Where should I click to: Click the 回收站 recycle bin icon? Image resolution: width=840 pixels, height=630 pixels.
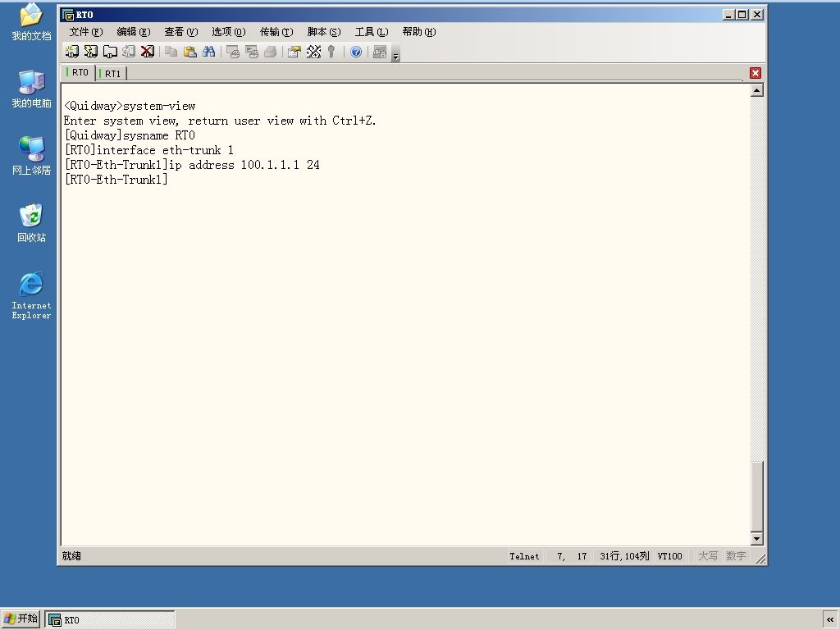tap(31, 223)
